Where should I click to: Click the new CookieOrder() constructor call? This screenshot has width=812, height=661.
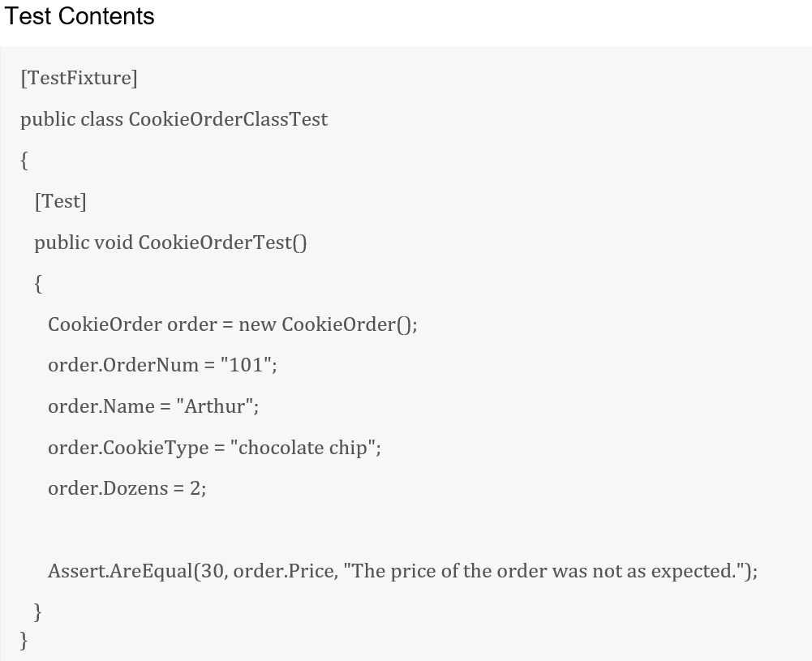coord(327,324)
